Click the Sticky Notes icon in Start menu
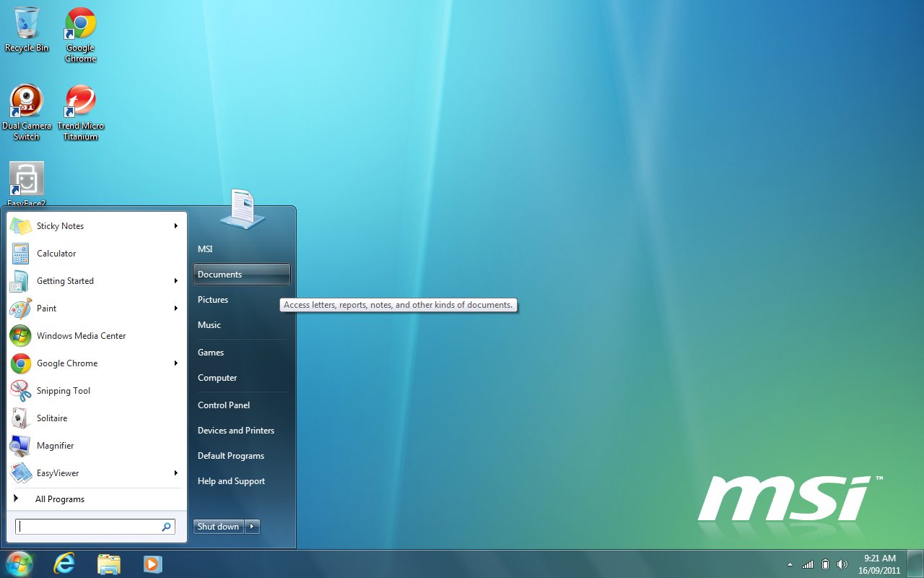The image size is (924, 578). click(x=20, y=226)
